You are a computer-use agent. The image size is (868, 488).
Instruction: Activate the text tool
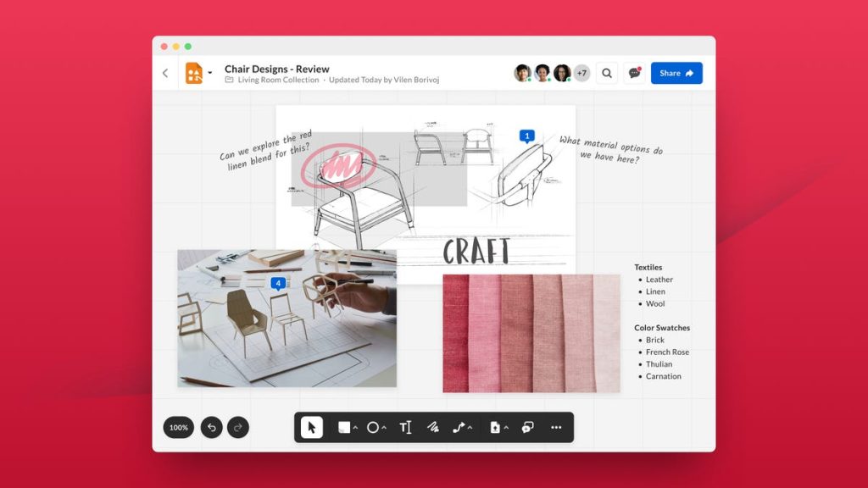tap(405, 428)
